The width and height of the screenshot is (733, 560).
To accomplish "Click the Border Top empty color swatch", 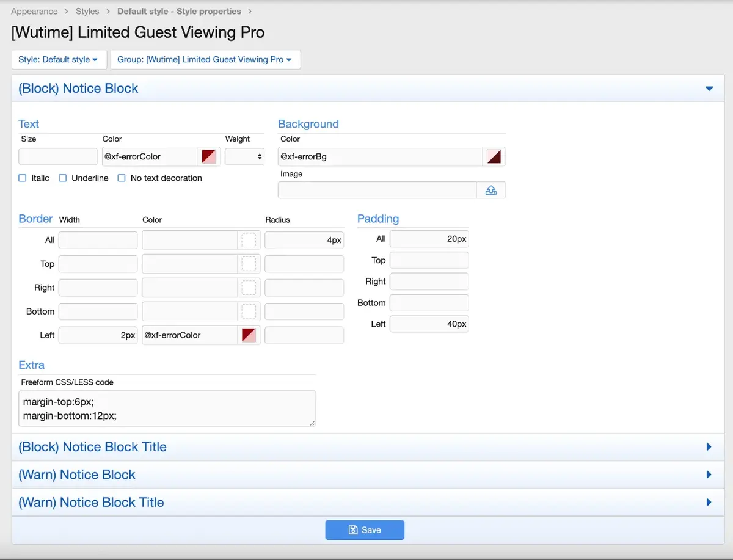I will tap(249, 264).
